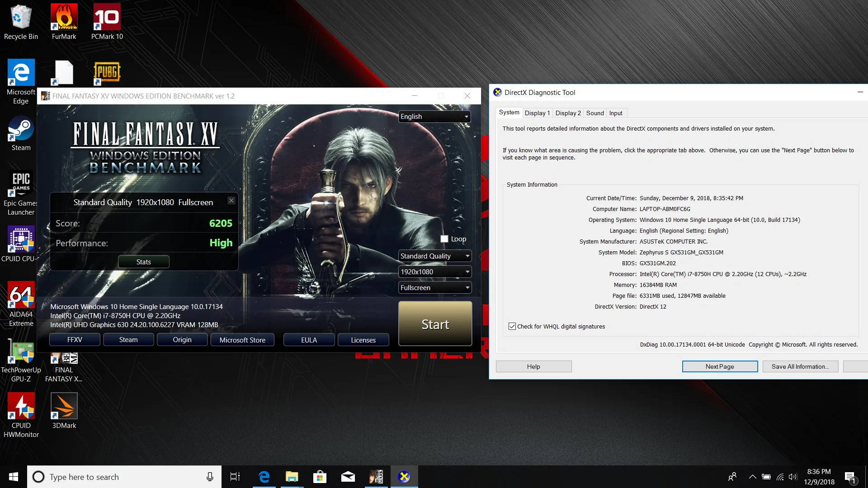Select the Epic Games Launcher desktop icon
The image size is (868, 488).
[21, 193]
